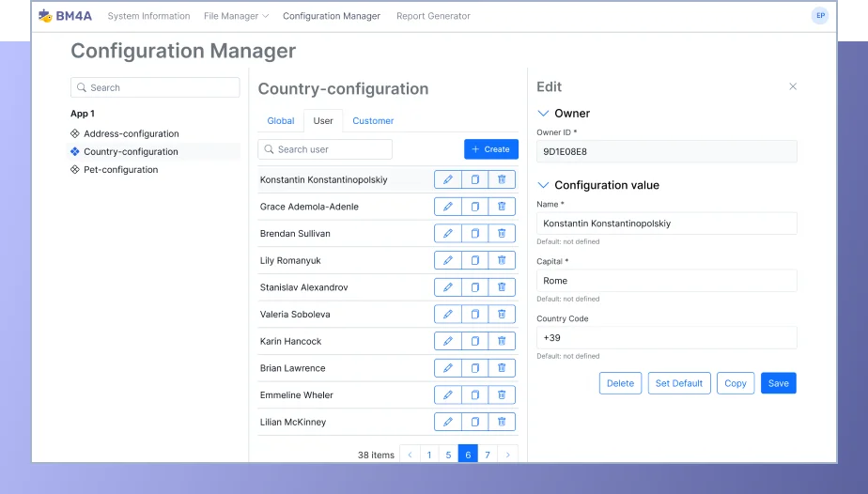The height and width of the screenshot is (494, 868).
Task: Switch to the Global tab
Action: click(280, 121)
